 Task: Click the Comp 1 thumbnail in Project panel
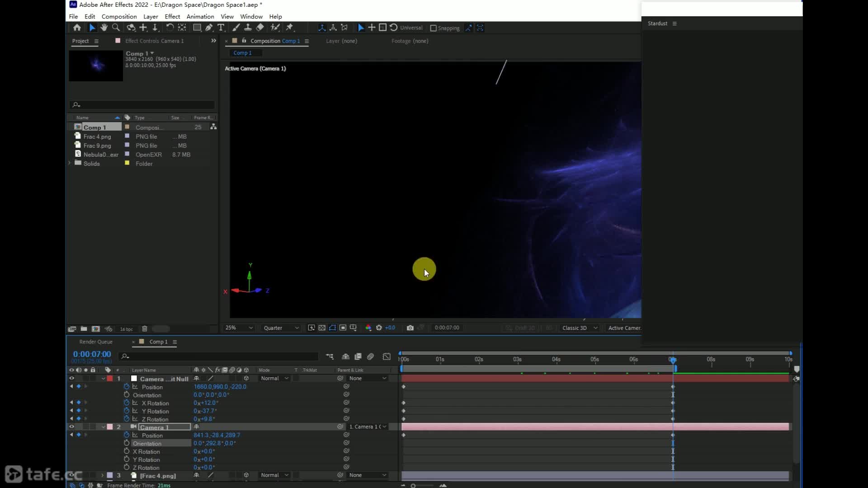(x=96, y=66)
